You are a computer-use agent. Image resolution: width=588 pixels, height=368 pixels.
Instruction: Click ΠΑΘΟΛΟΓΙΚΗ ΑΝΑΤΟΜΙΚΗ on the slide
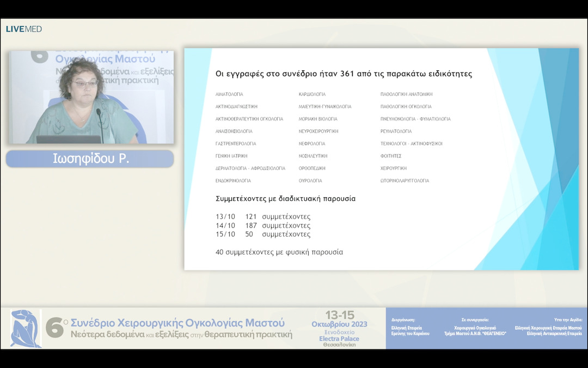(406, 94)
